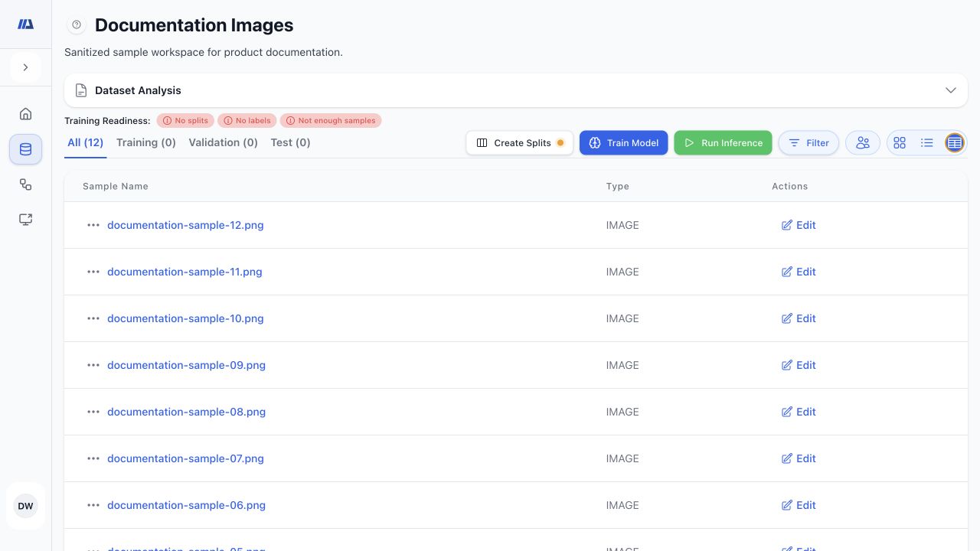Edit documentation-sample-07.png

[x=799, y=458]
